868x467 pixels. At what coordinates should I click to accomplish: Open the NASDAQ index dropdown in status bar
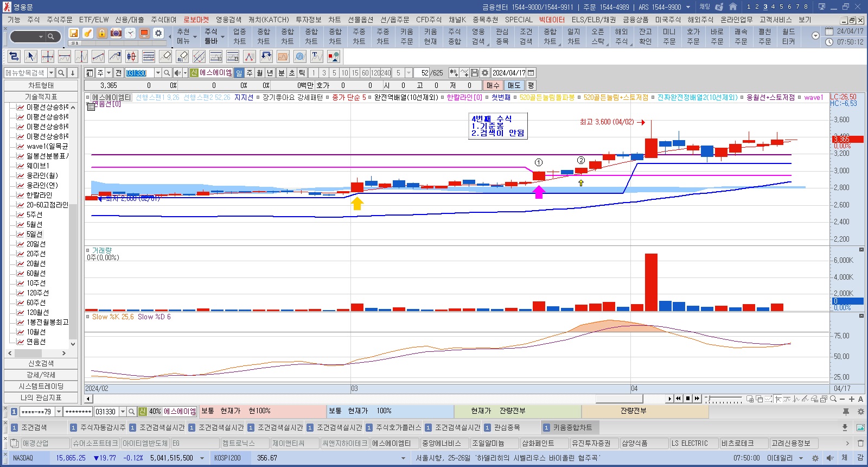point(202,458)
